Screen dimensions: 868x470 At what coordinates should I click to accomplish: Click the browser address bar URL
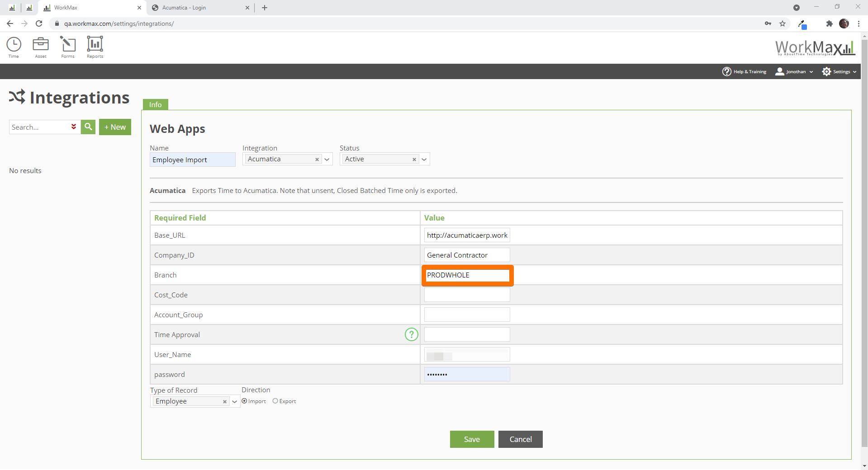point(119,23)
